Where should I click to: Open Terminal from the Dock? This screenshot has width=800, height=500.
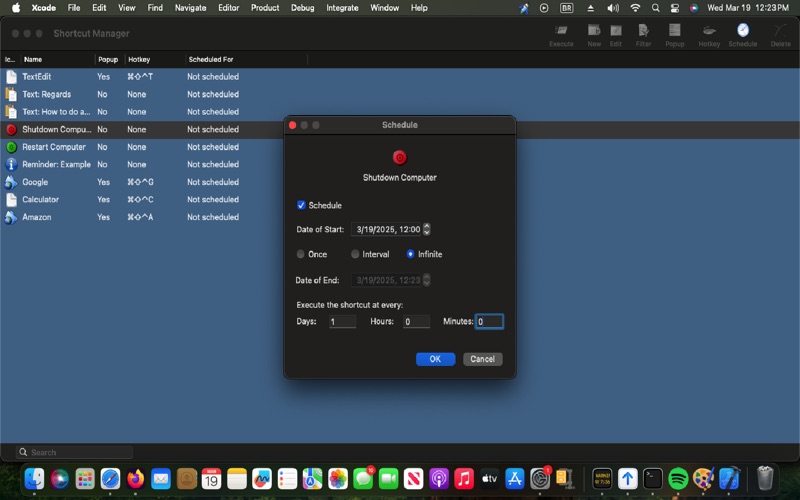(x=653, y=479)
